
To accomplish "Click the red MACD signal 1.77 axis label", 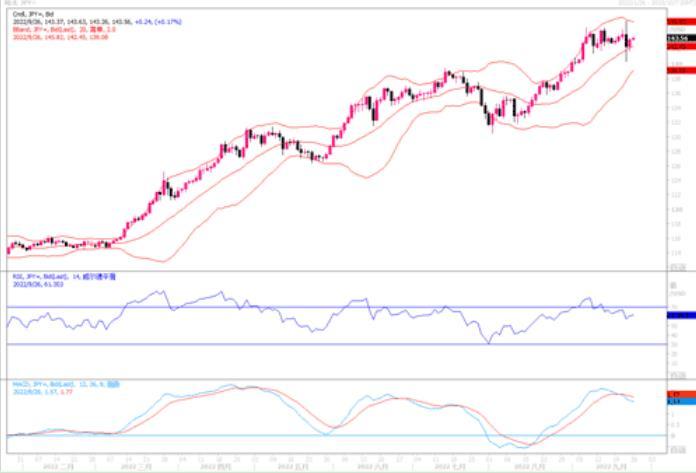I will pos(681,394).
